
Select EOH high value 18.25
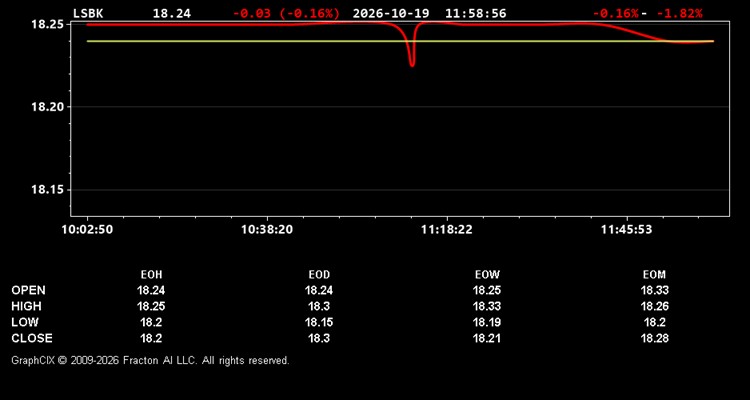[151, 306]
